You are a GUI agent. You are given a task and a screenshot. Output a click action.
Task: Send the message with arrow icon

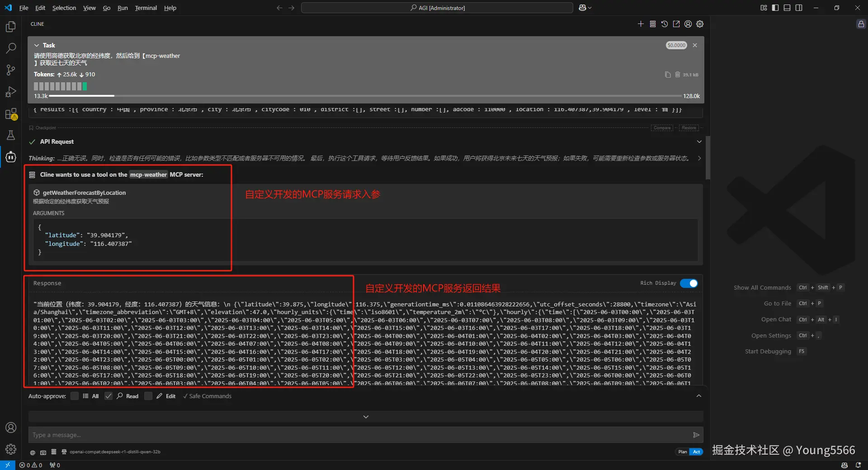click(696, 435)
